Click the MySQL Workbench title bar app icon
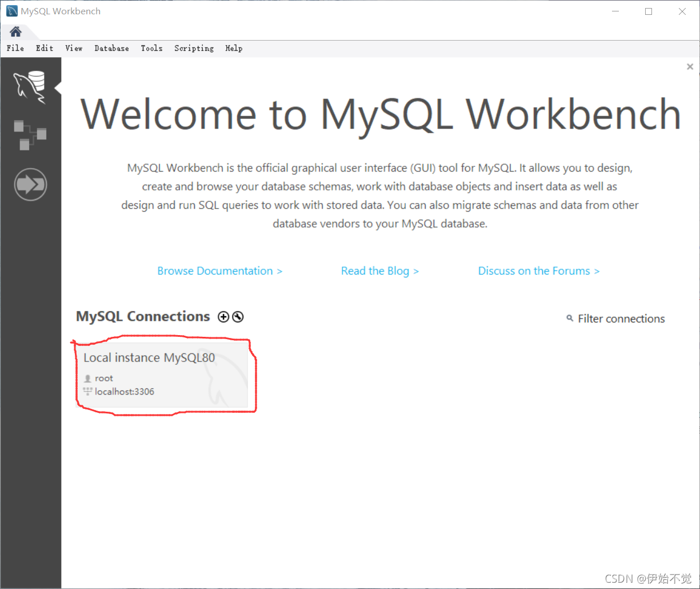 pos(11,11)
